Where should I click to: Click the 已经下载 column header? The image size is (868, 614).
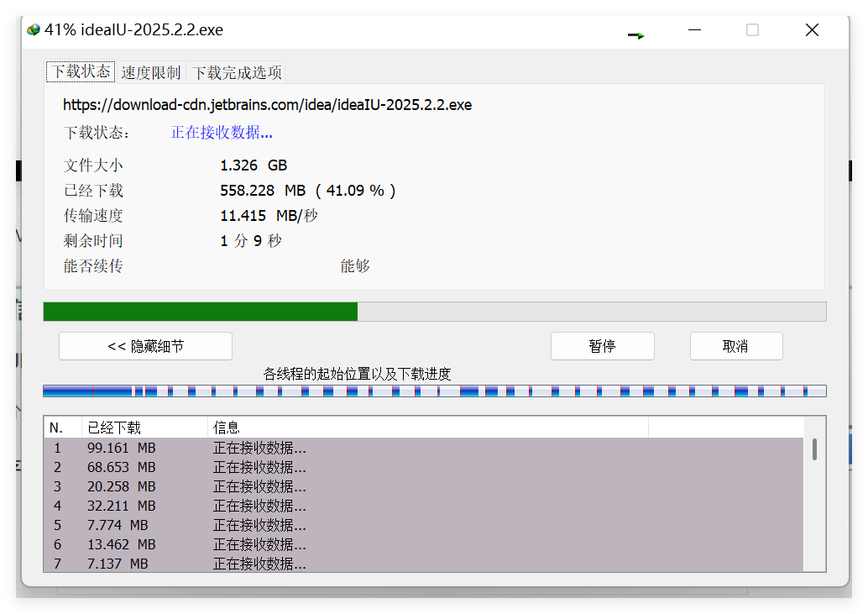145,428
